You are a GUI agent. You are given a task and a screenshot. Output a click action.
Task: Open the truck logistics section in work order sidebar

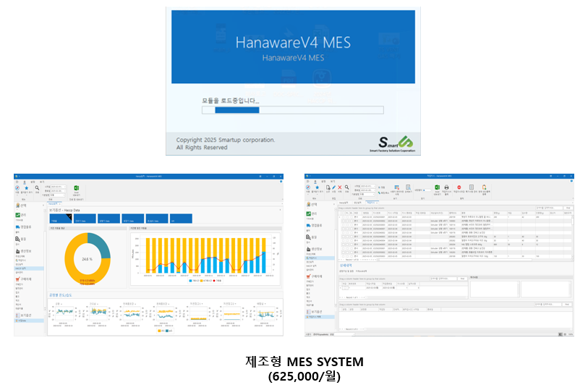click(314, 225)
